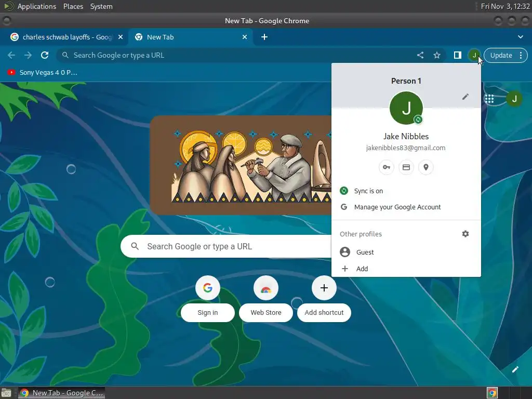Open the Google apps grid
Image resolution: width=532 pixels, height=399 pixels.
(489, 99)
